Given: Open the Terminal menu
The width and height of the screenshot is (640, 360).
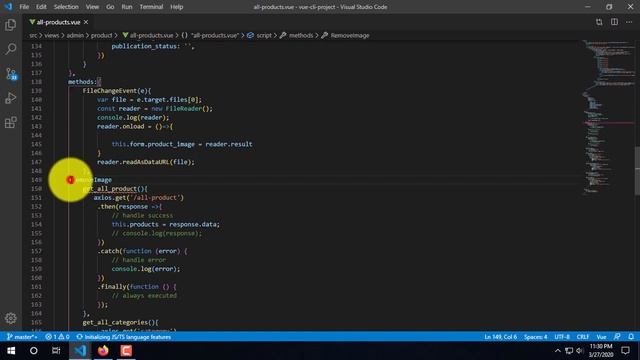Looking at the screenshot, I should point(151,7).
